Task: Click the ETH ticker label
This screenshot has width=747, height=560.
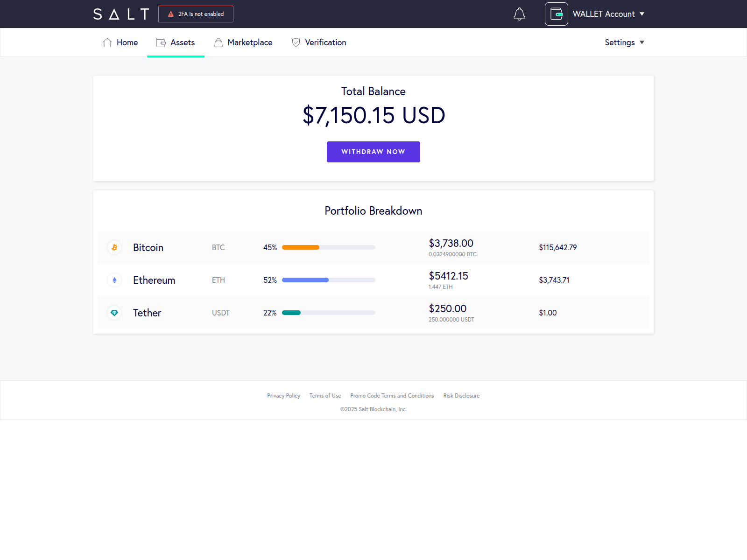Action: point(218,280)
